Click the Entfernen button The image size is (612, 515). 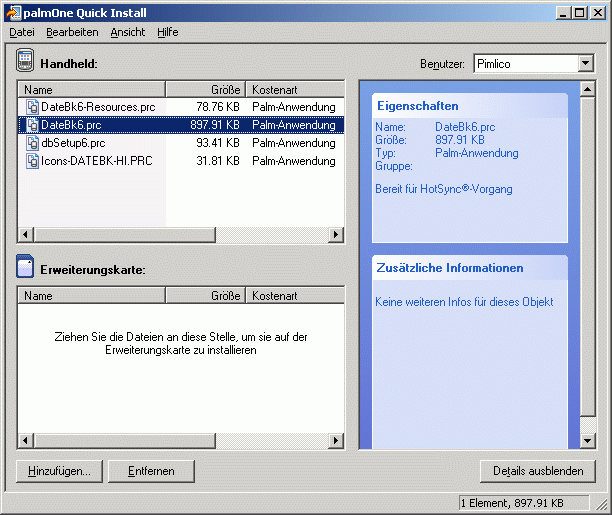tap(151, 471)
